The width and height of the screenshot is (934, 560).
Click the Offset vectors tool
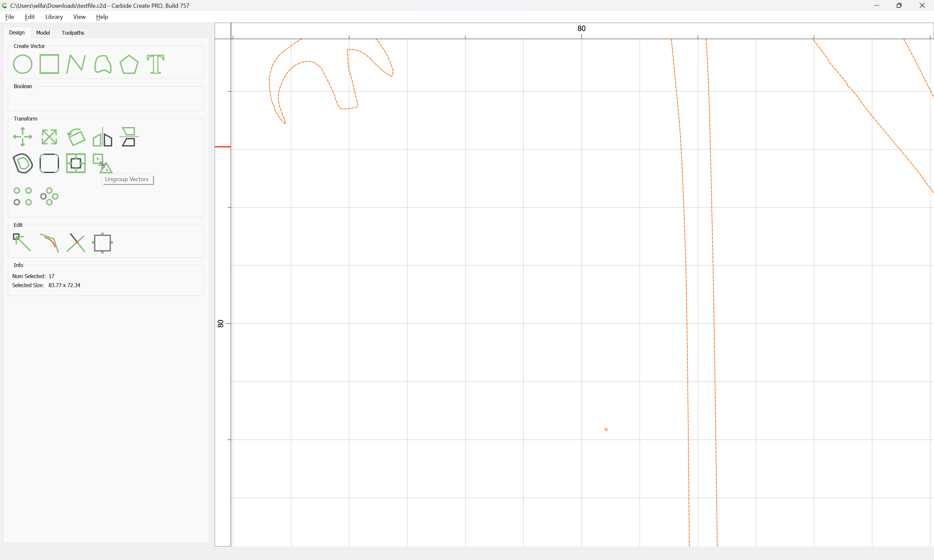pos(23,163)
